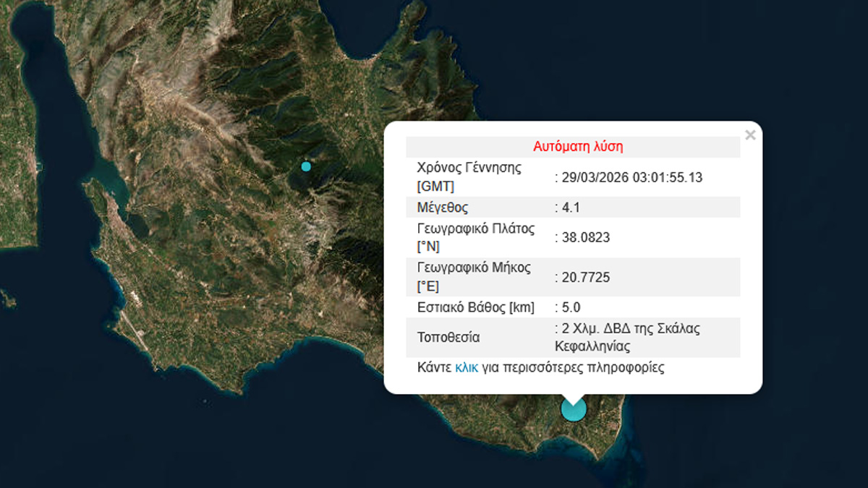Open the κλικ link for more information
Screen dimensions: 868x488
pyautogui.click(x=467, y=368)
